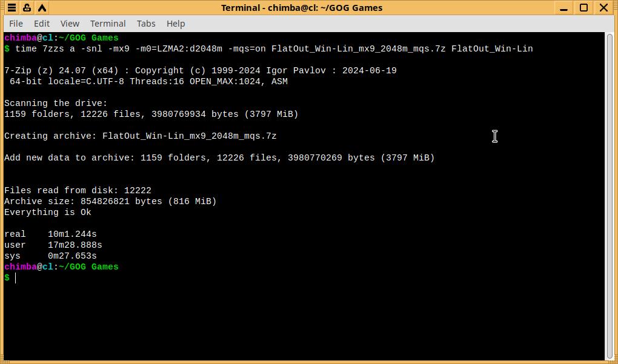Click the 'Creating archive:' line
Viewport: 618px width, 364px height.
[141, 136]
